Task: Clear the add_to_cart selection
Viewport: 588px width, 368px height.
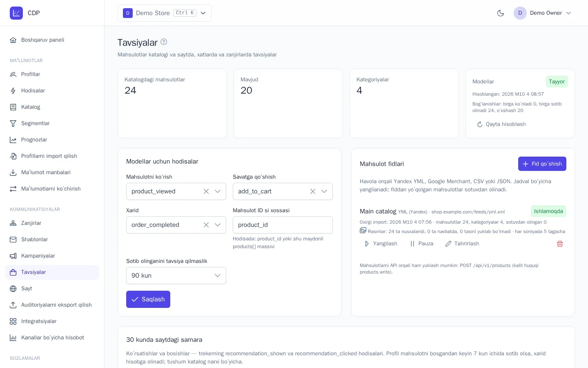Action: click(313, 191)
